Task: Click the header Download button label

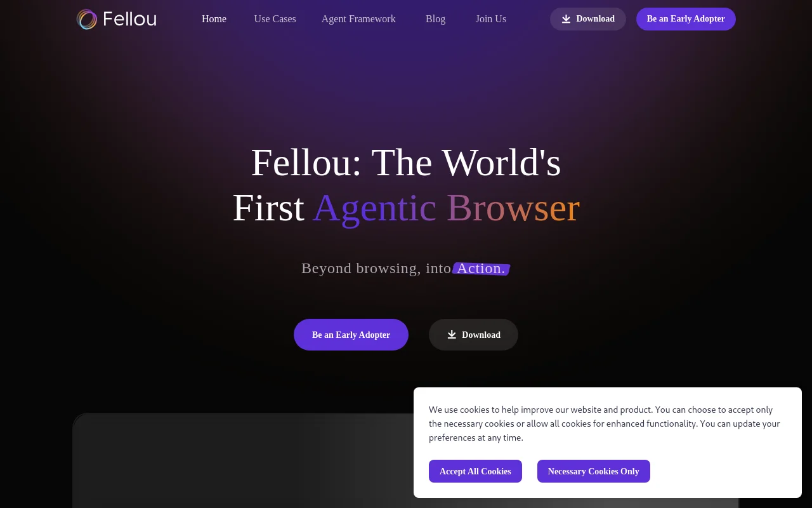Action: click(x=595, y=19)
